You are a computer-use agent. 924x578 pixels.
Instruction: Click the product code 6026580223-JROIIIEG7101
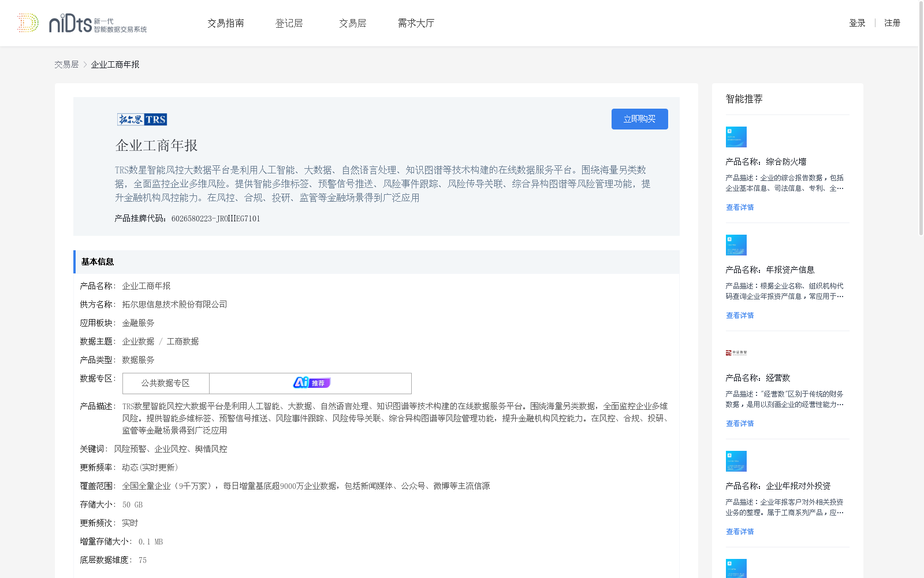pyautogui.click(x=216, y=218)
